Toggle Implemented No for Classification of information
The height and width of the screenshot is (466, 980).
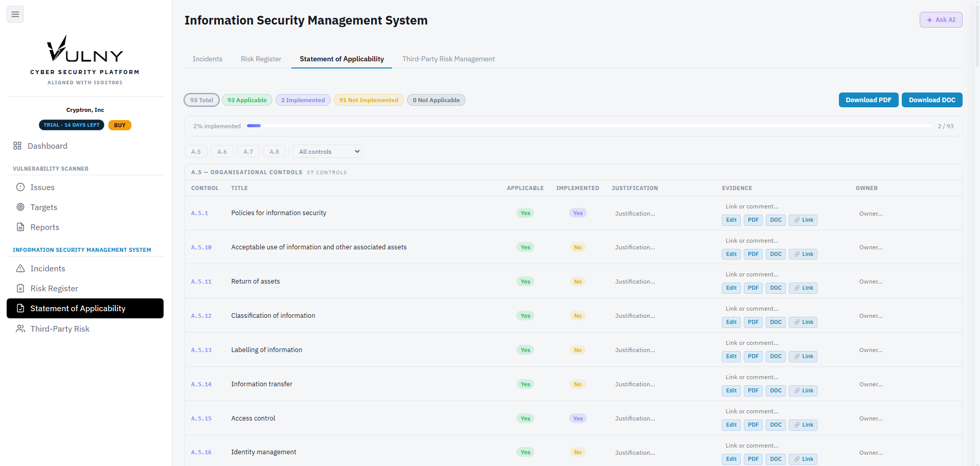click(578, 316)
